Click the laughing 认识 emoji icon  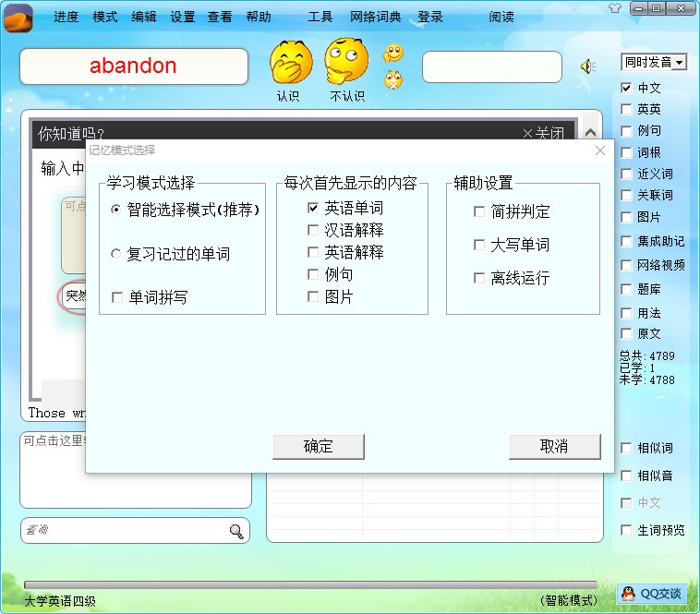pyautogui.click(x=291, y=62)
